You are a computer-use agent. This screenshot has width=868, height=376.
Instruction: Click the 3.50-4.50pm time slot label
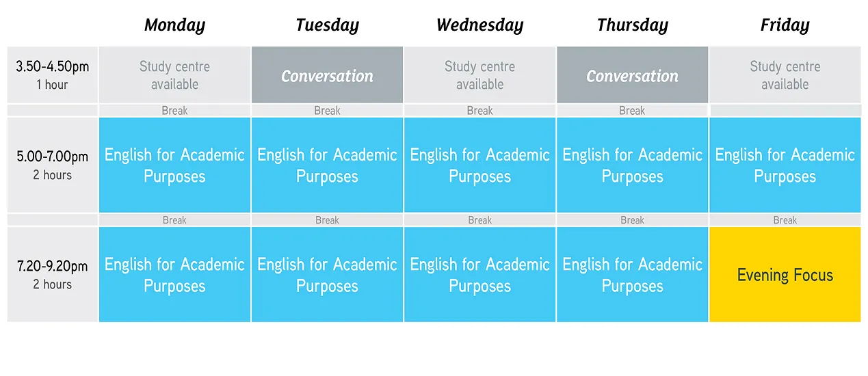pos(53,75)
